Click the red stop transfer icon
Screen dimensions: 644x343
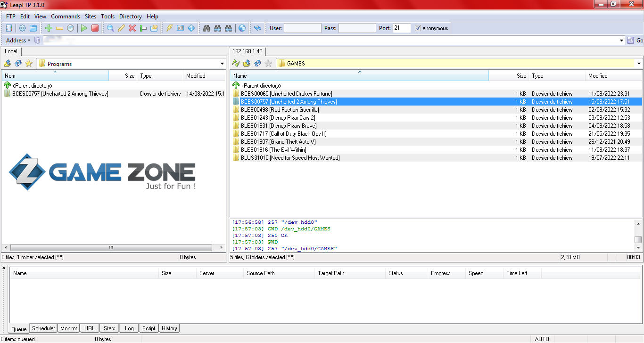[95, 28]
